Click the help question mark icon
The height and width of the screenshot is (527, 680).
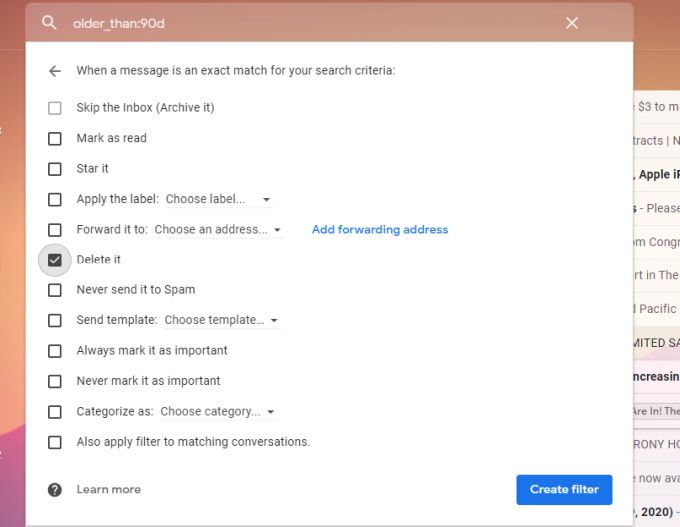point(55,489)
